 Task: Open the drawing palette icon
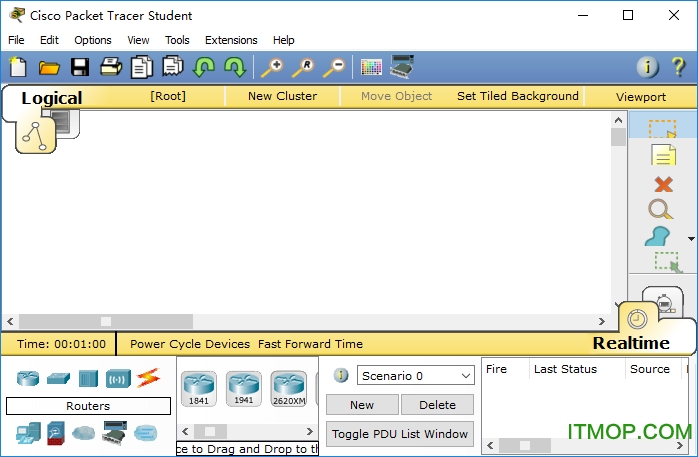pos(371,68)
